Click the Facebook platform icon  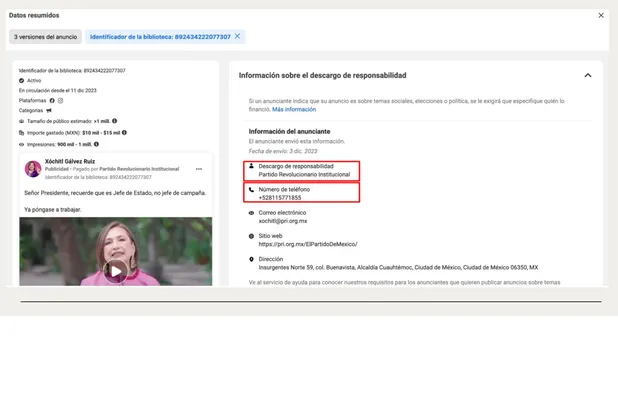[x=52, y=100]
